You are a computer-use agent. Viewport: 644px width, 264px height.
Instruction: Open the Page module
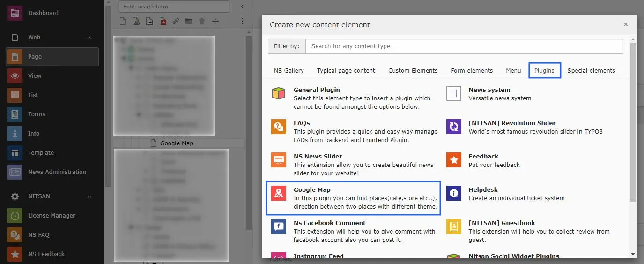coord(52,56)
